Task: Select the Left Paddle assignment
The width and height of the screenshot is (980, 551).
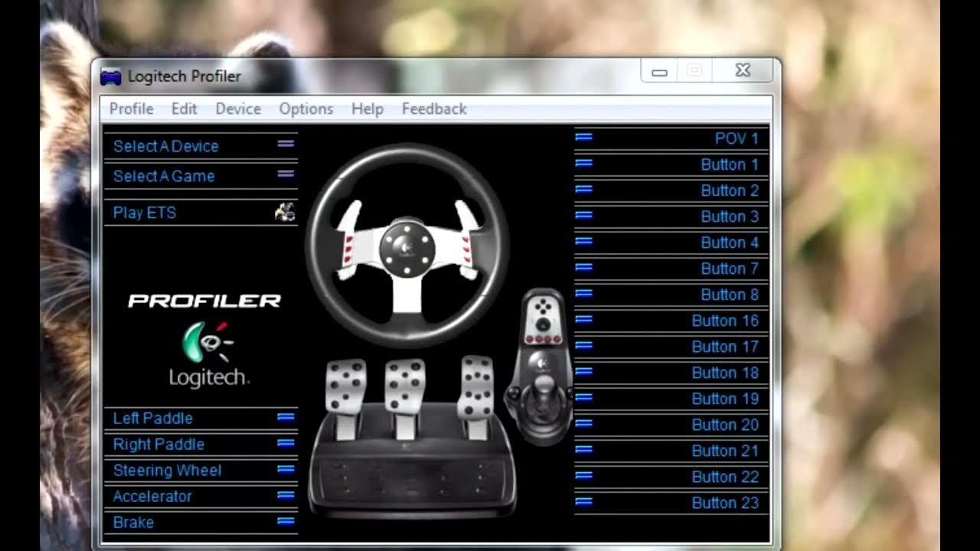Action: click(153, 418)
